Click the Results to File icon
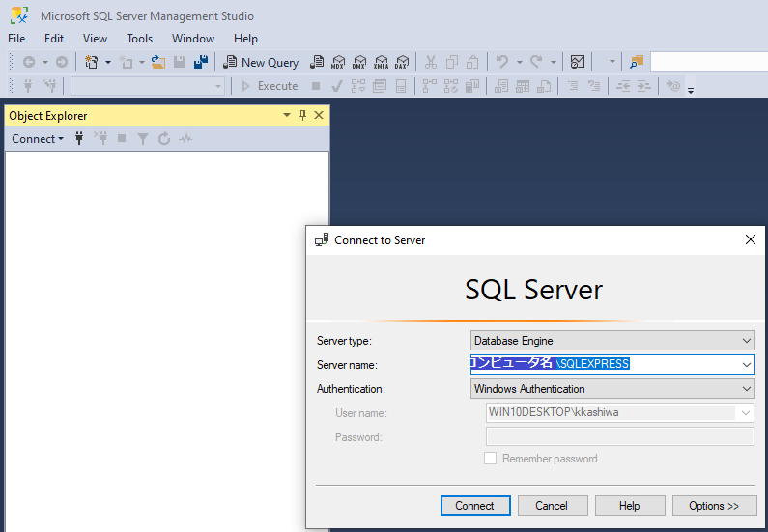The height and width of the screenshot is (532, 768). [544, 86]
